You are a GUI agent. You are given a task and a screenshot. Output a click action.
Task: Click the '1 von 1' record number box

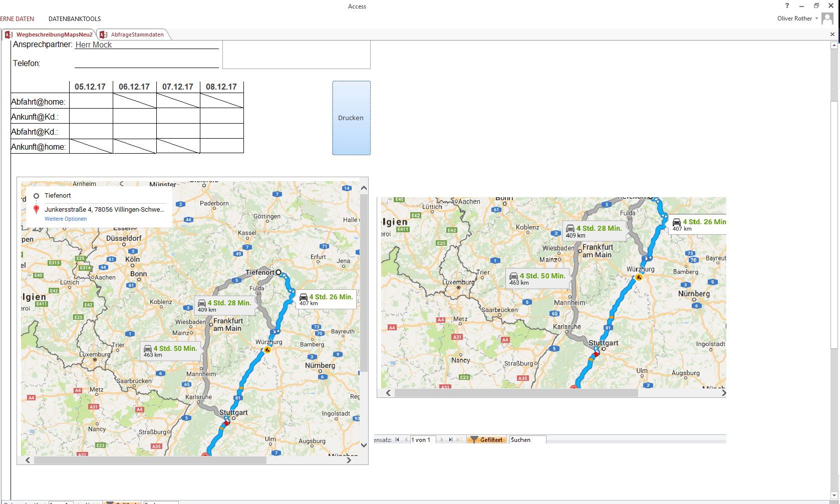click(x=423, y=440)
